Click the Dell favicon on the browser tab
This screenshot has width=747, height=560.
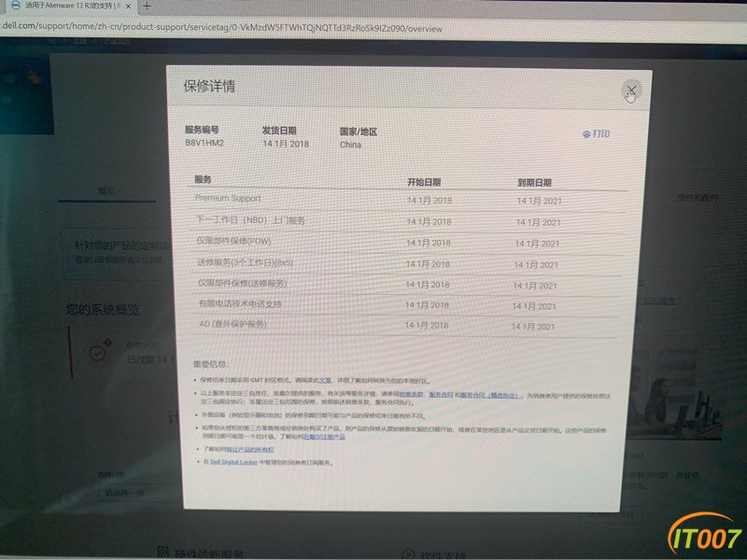[15, 6]
